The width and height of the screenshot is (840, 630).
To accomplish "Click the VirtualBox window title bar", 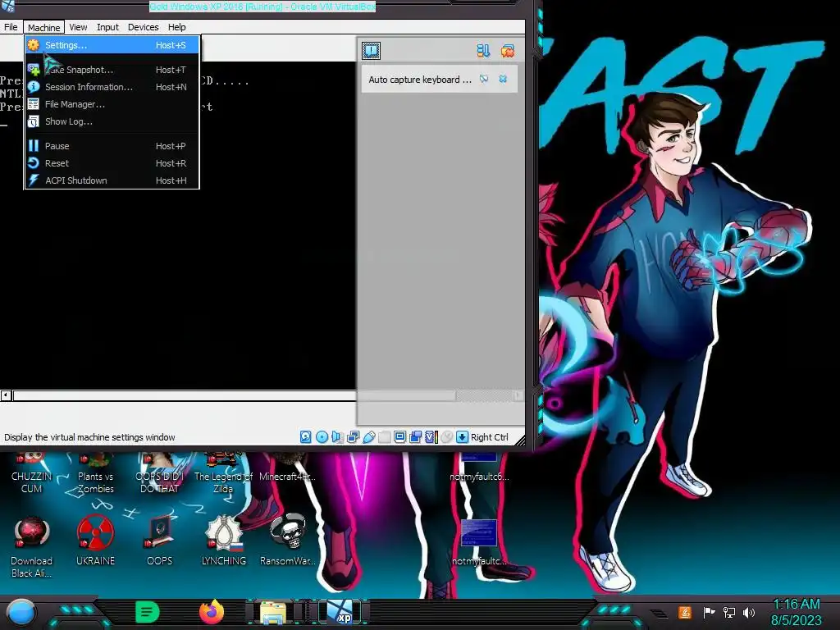I will pos(262,7).
